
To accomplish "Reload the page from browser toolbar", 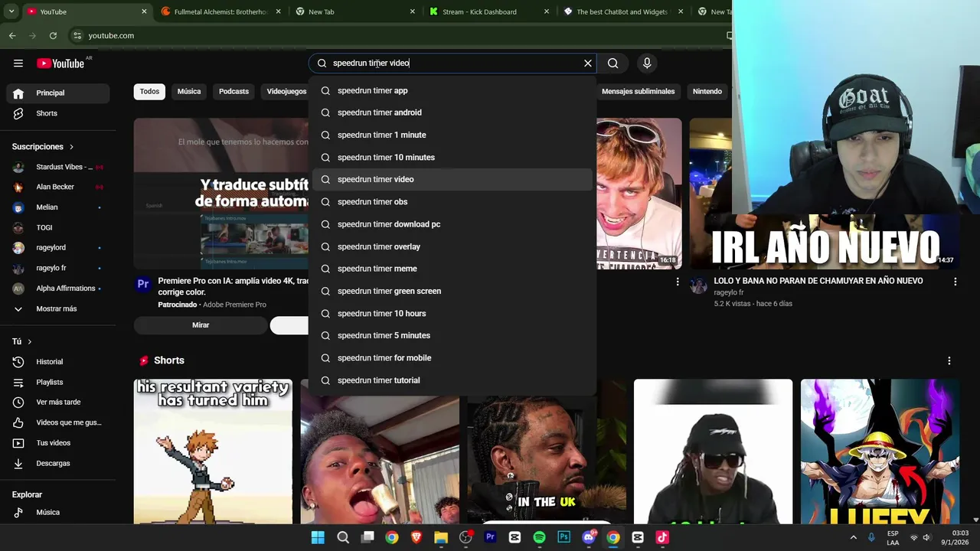I will click(53, 35).
